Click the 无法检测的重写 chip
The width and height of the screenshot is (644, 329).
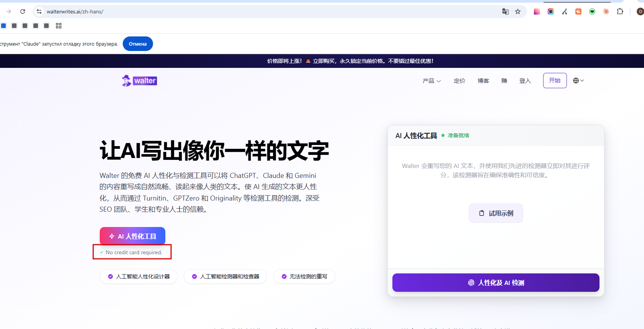point(304,276)
